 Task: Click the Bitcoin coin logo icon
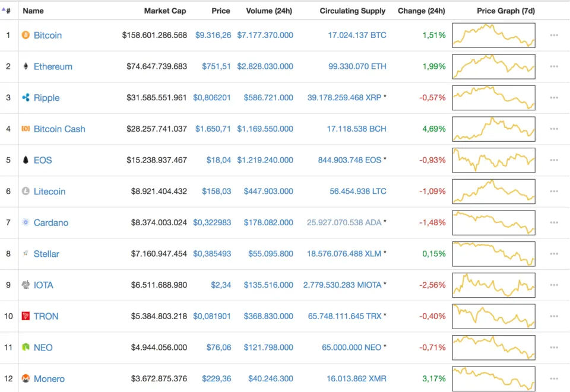(26, 35)
